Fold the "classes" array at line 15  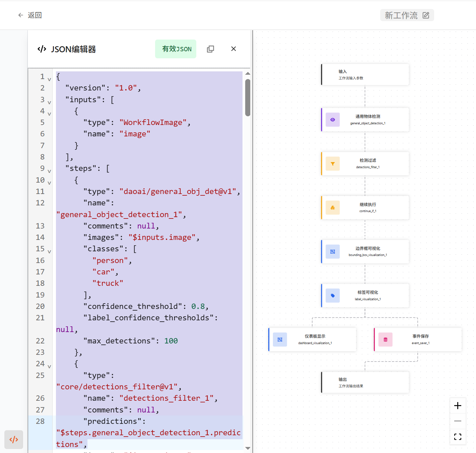coord(49,252)
